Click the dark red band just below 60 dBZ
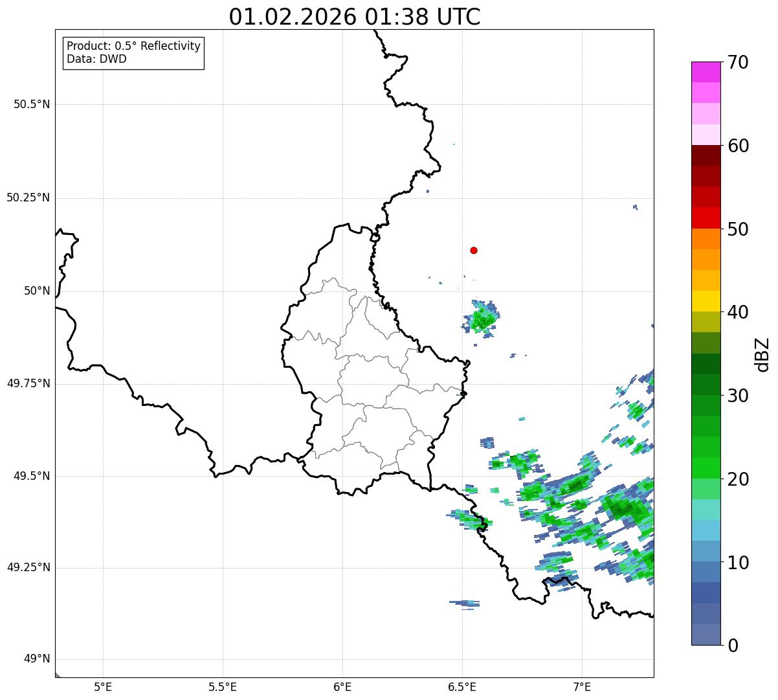The width and height of the screenshot is (778, 700). point(706,155)
